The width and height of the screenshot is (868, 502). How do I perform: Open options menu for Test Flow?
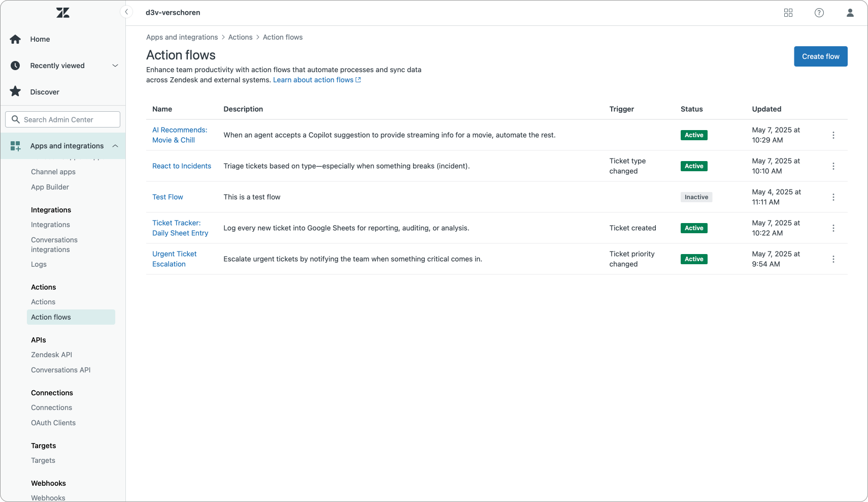pyautogui.click(x=833, y=197)
